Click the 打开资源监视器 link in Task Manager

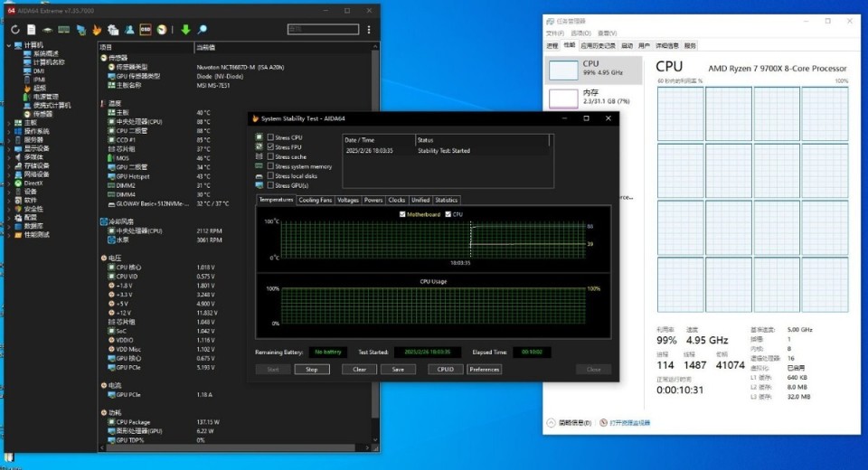(629, 423)
